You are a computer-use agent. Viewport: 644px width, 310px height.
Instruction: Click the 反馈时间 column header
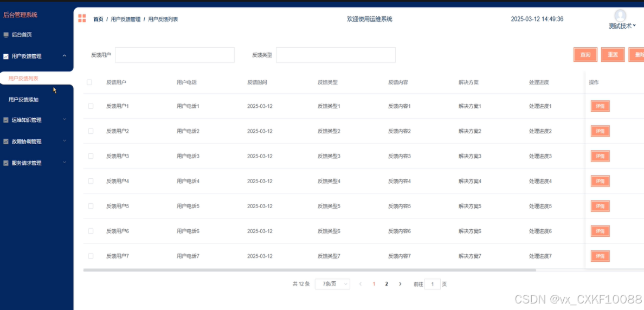pos(257,82)
